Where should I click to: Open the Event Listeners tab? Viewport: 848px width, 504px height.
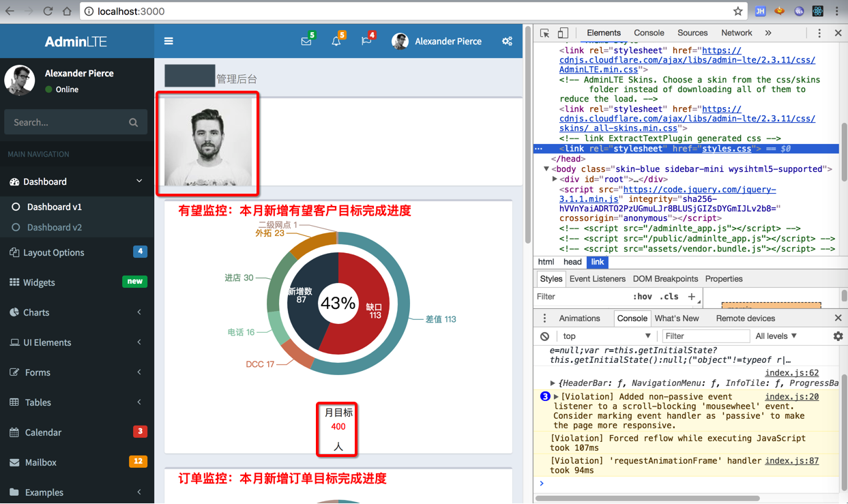[598, 279]
